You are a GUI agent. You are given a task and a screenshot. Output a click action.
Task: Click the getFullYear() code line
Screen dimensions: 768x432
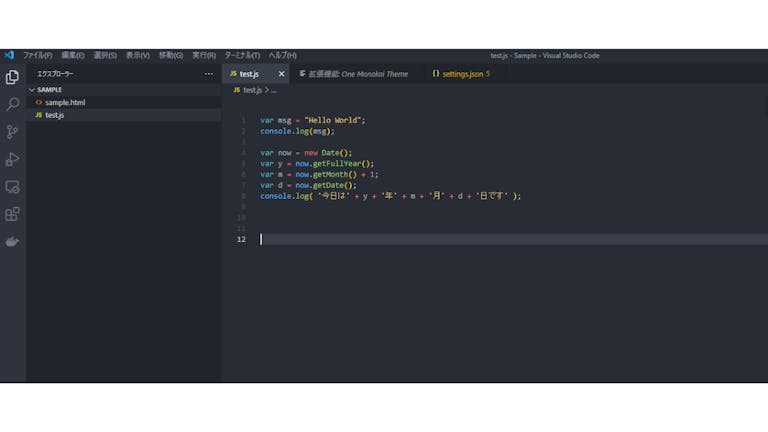click(x=317, y=164)
